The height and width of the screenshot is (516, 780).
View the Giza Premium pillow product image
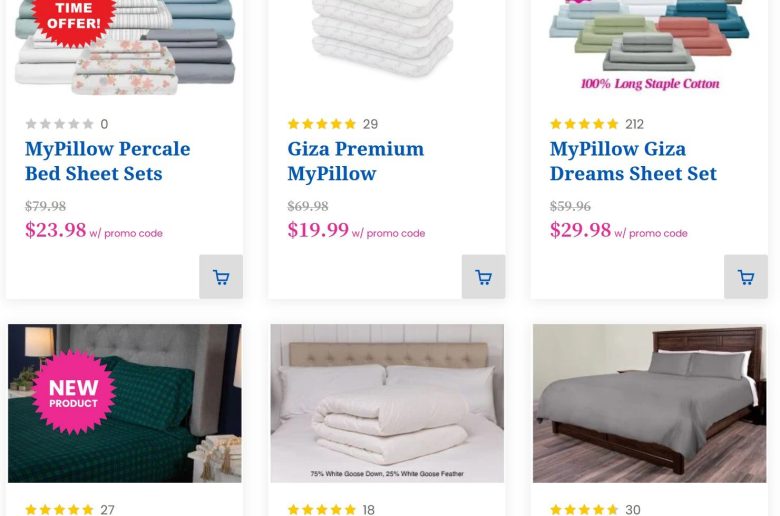point(386,40)
